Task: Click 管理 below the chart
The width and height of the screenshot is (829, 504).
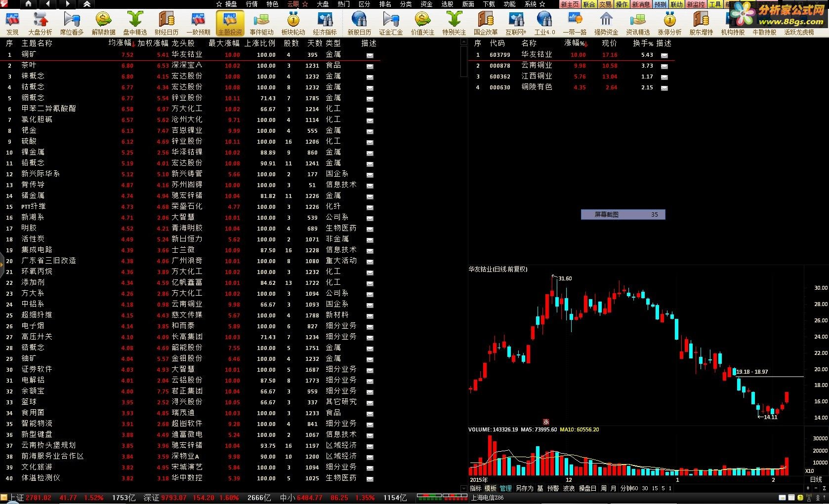Action: click(x=506, y=488)
